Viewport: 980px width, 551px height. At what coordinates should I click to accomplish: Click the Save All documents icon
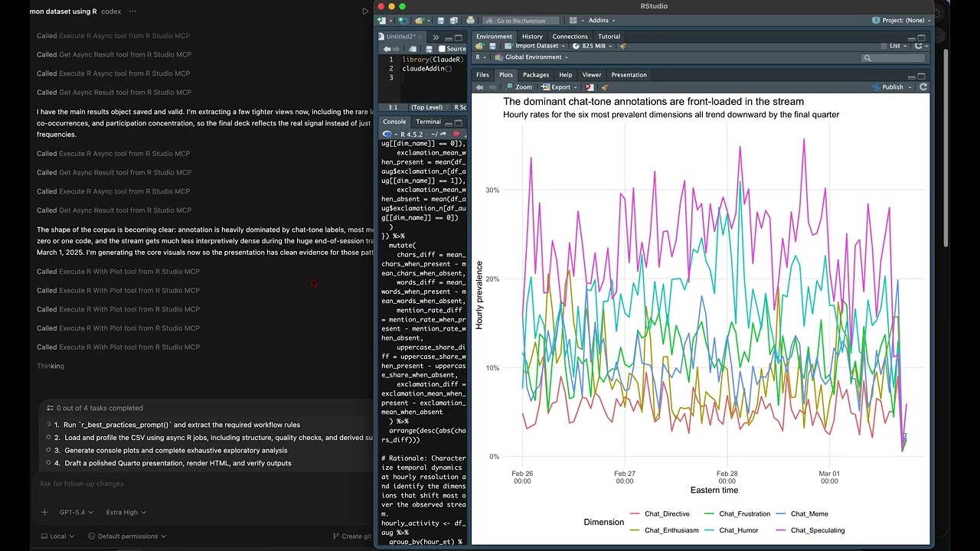pyautogui.click(x=454, y=21)
